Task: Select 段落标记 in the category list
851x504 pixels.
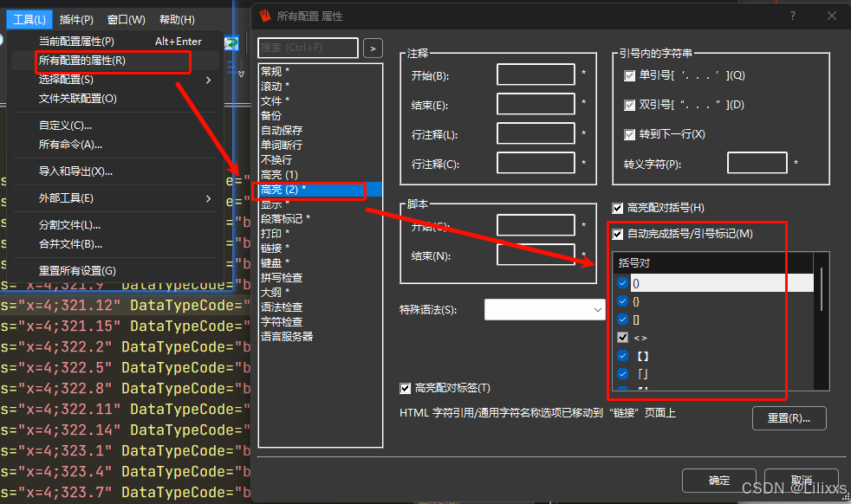Action: coord(321,218)
